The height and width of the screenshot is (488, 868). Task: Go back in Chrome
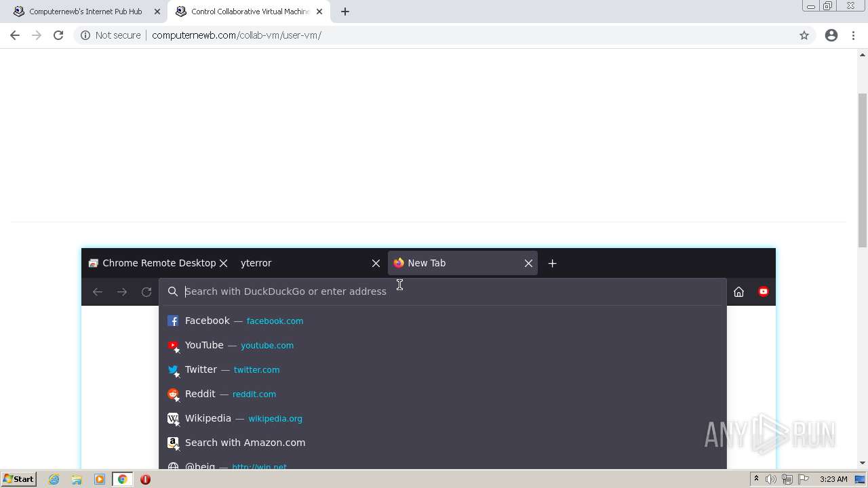tap(15, 35)
